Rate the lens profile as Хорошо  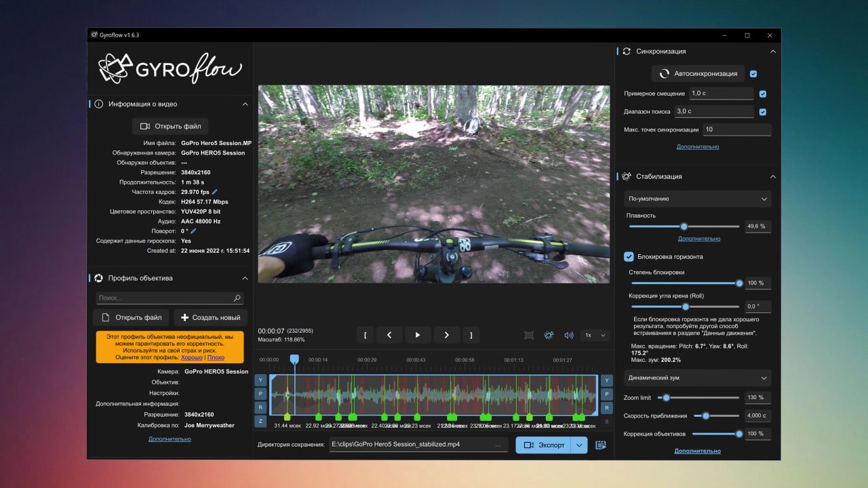coord(192,357)
